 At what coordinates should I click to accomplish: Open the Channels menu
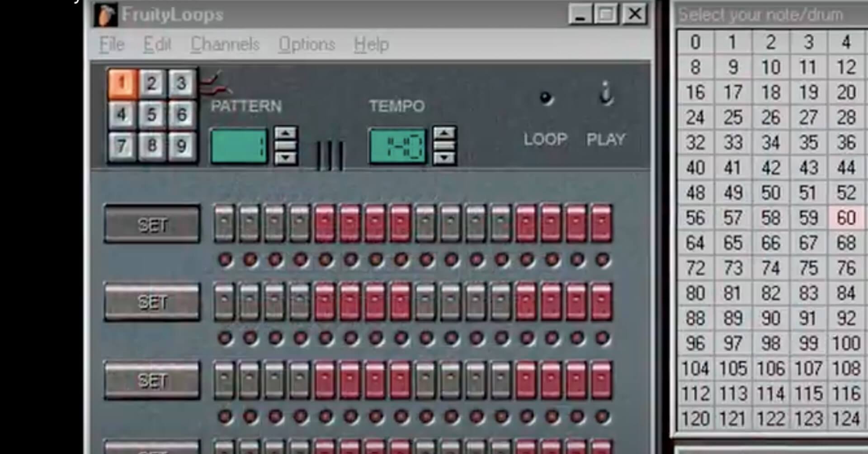coord(225,44)
